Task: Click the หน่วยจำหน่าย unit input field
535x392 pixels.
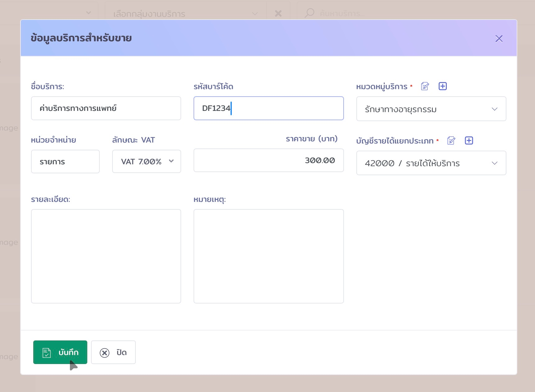Action: pyautogui.click(x=65, y=162)
